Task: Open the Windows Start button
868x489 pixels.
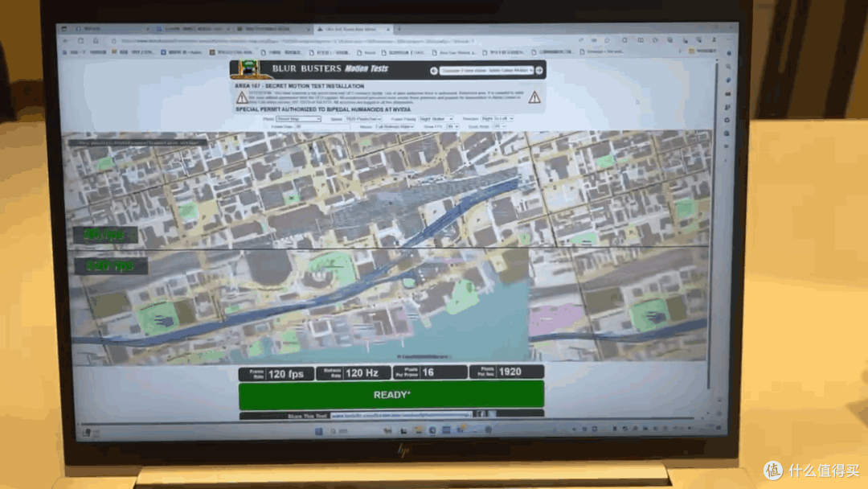Action: coord(319,431)
